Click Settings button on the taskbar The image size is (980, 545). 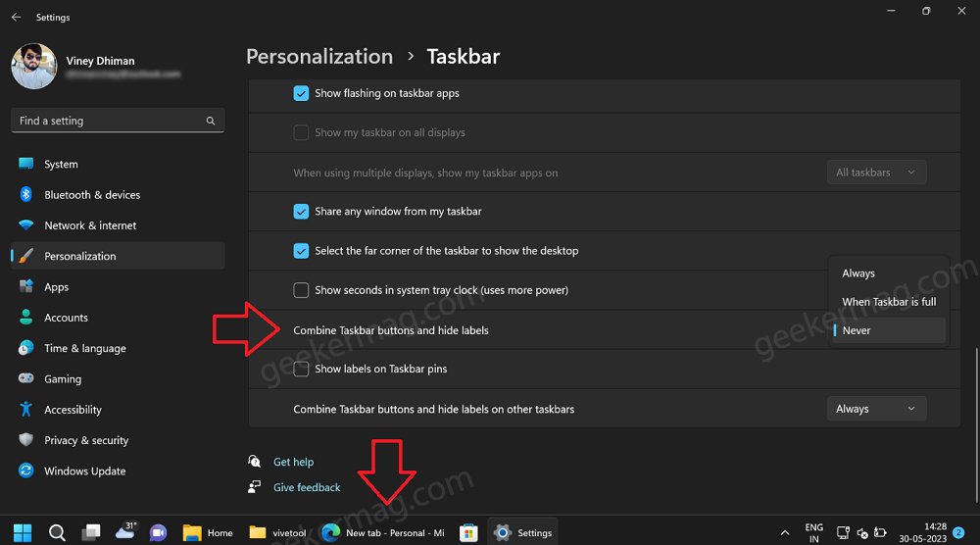(522, 532)
